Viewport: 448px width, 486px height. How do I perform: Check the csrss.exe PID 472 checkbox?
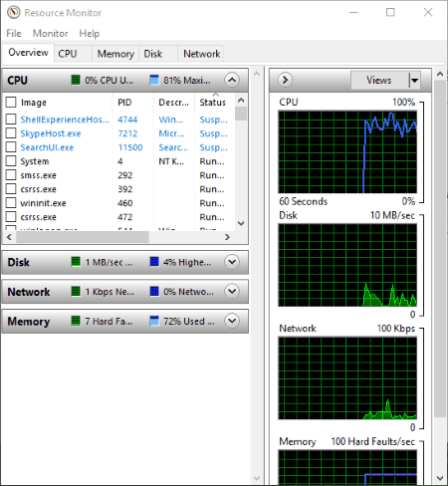click(11, 217)
